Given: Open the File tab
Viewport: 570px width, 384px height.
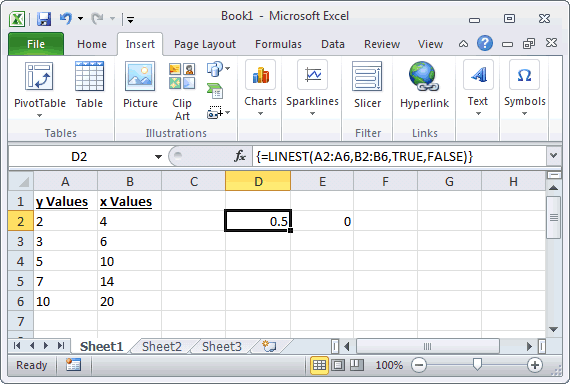Looking at the screenshot, I should click(36, 44).
